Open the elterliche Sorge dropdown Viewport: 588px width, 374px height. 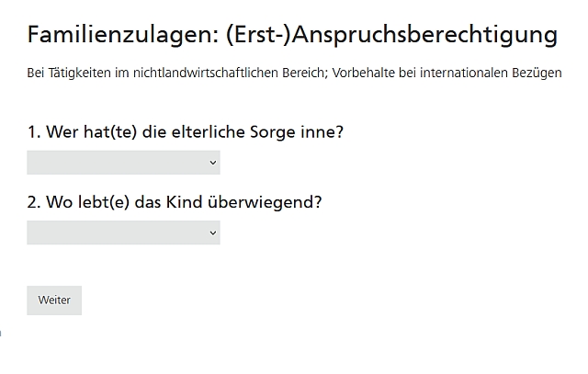[123, 163]
